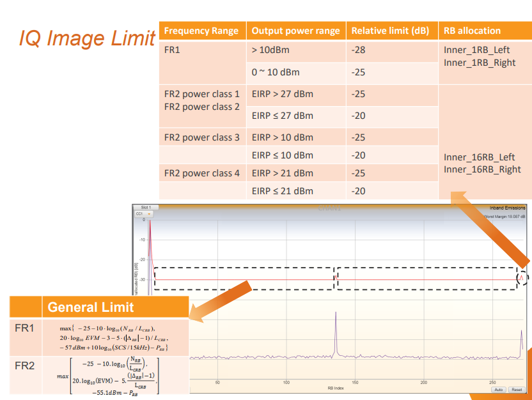Select the Slot 1 tab
Image resolution: width=532 pixels, height=400 pixels.
tap(145, 208)
